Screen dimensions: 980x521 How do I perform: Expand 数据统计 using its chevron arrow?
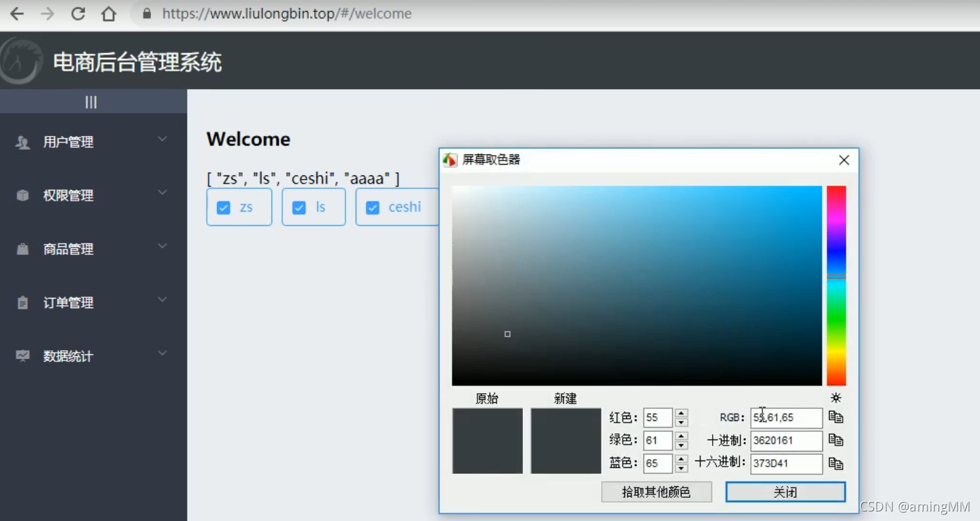coord(163,354)
